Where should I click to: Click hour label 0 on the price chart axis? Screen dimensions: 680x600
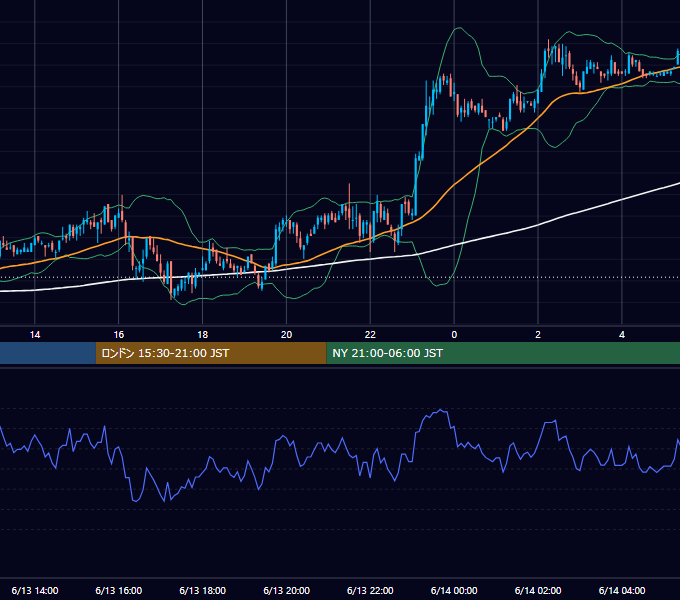pyautogui.click(x=454, y=335)
